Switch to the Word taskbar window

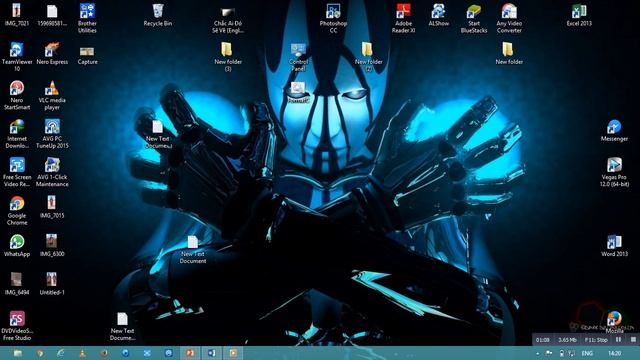(211, 353)
